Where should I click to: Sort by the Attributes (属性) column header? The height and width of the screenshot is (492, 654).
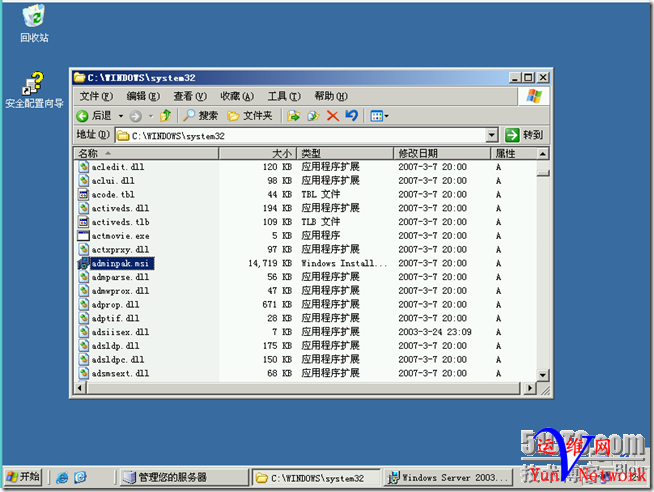click(x=513, y=153)
